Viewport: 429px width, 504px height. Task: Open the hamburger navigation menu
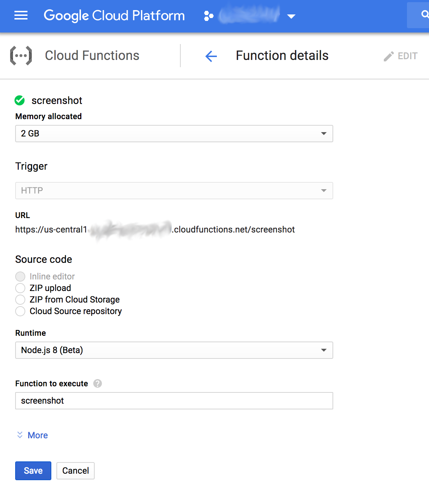[21, 16]
